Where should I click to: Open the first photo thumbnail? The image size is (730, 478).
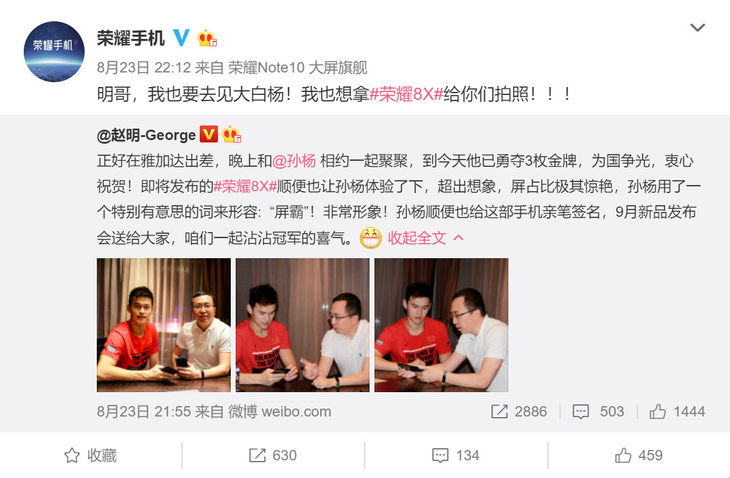164,325
